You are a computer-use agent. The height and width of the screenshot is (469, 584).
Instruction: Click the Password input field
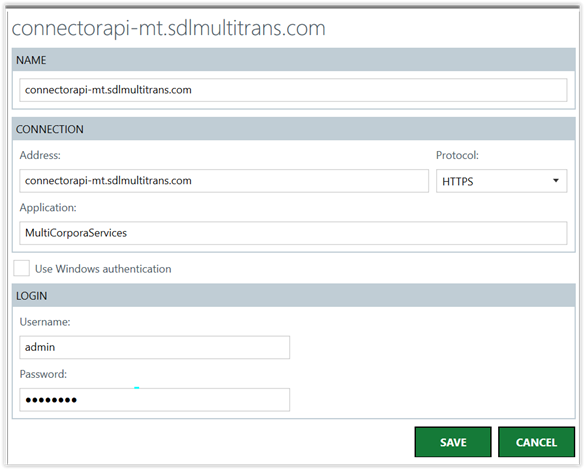tap(155, 400)
